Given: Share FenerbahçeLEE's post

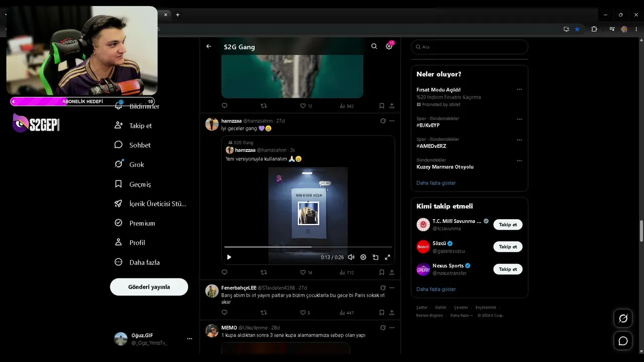Looking at the screenshot, I should (391, 313).
